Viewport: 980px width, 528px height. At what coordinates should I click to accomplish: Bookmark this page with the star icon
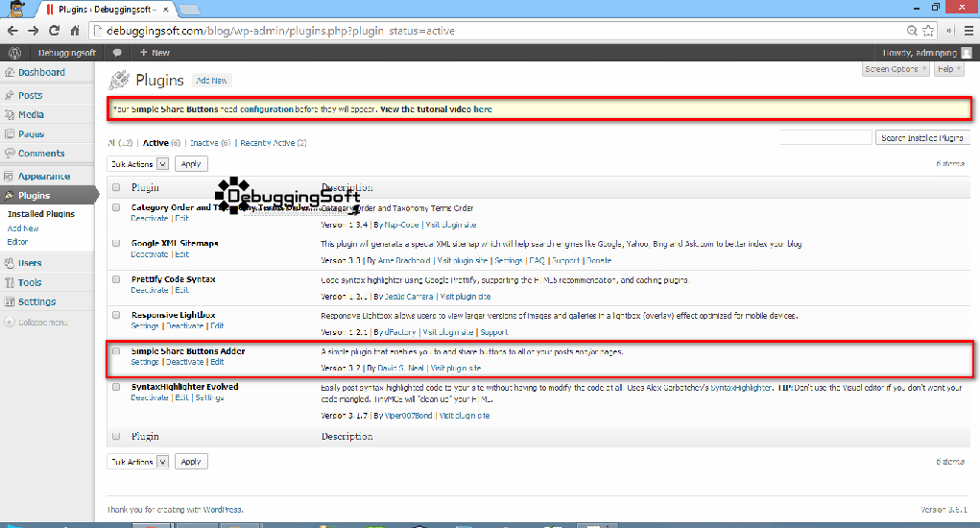pos(929,31)
